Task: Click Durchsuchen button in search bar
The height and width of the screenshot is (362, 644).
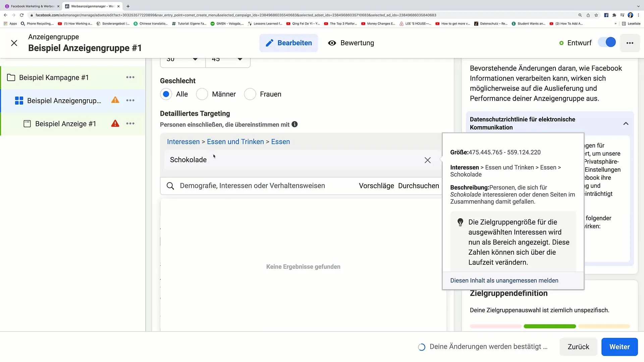Action: pos(418,186)
